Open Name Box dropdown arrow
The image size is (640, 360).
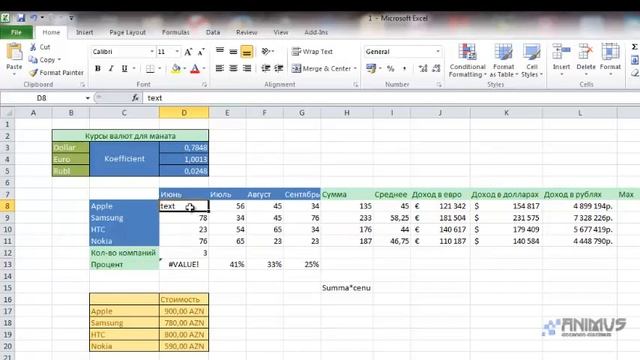click(87, 98)
